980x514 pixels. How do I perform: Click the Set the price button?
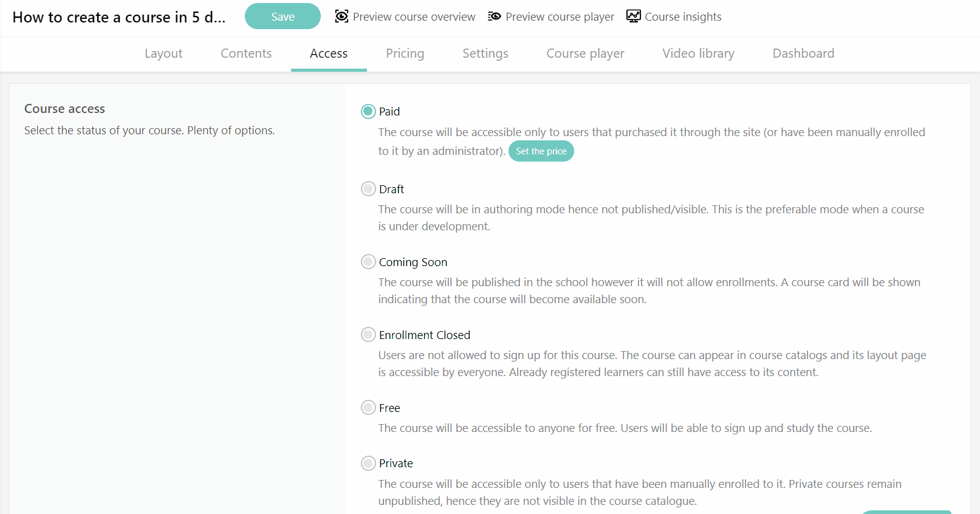tap(541, 151)
